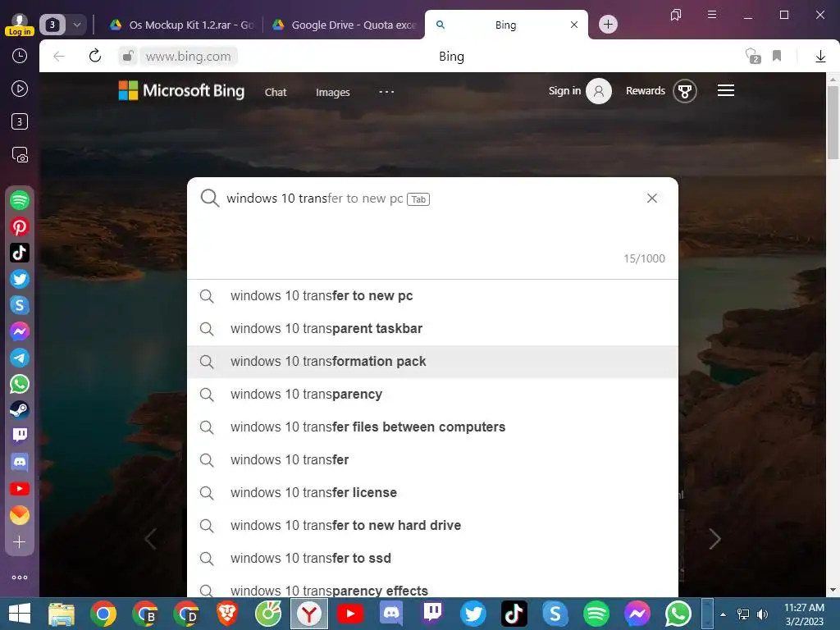Screen dimensions: 840x630
Task: Open Telegram in the browser sidebar
Action: [20, 358]
